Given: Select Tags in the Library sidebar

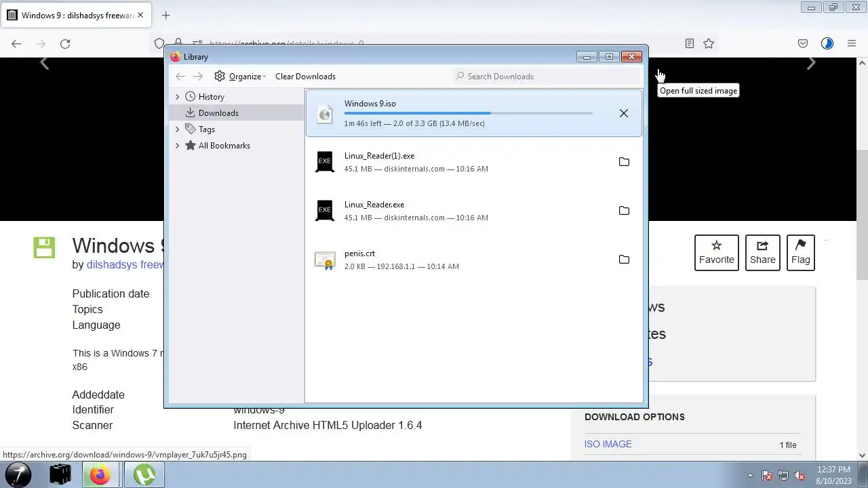Looking at the screenshot, I should (x=207, y=129).
